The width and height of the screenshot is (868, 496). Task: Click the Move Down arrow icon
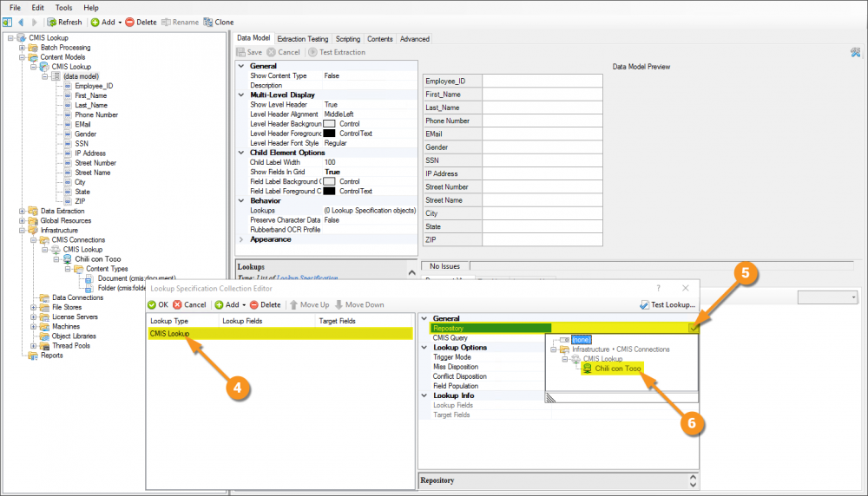(x=339, y=304)
